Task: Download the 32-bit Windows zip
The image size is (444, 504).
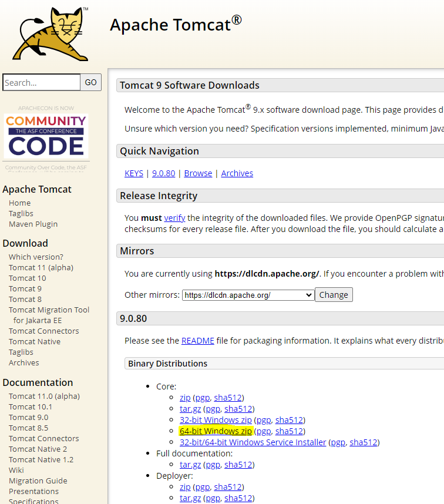Action: coord(216,420)
